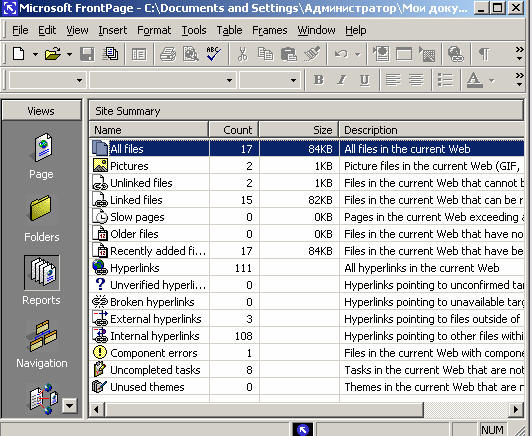Select the Navigation view icon
This screenshot has height=436, width=532.
[x=42, y=344]
